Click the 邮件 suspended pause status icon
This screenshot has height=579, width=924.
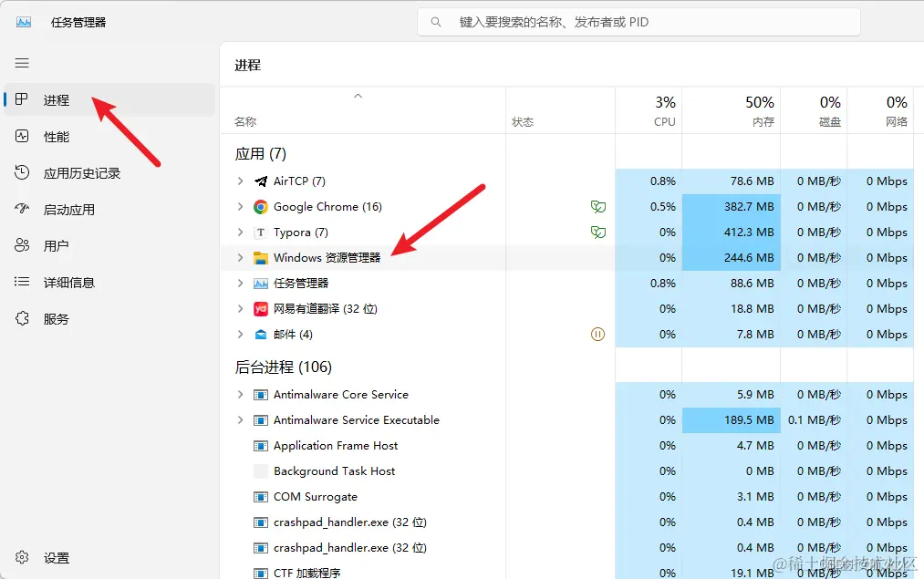pyautogui.click(x=597, y=335)
